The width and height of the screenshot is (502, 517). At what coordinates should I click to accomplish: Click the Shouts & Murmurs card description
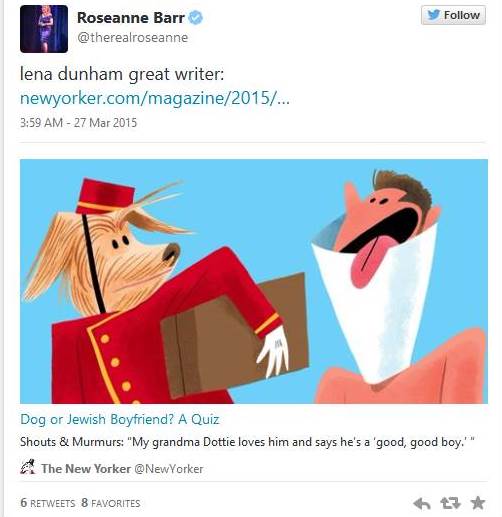247,442
